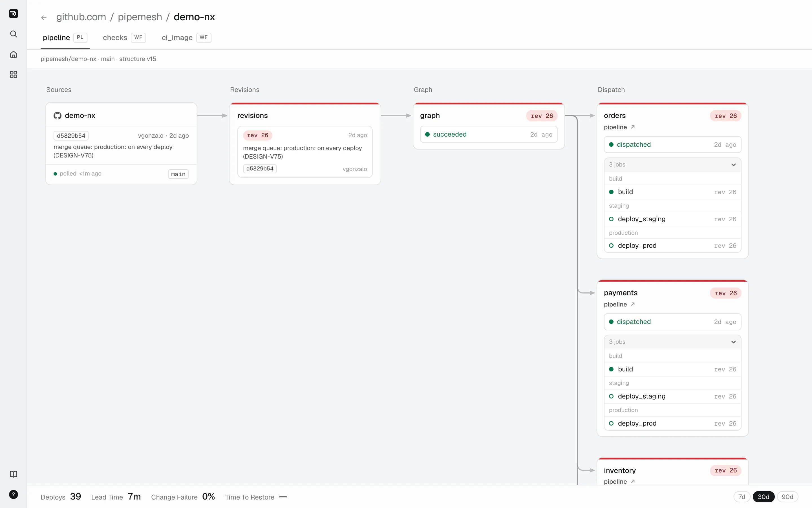Go to home via sidebar house icon
Viewport: 812px width, 508px height.
click(14, 54)
